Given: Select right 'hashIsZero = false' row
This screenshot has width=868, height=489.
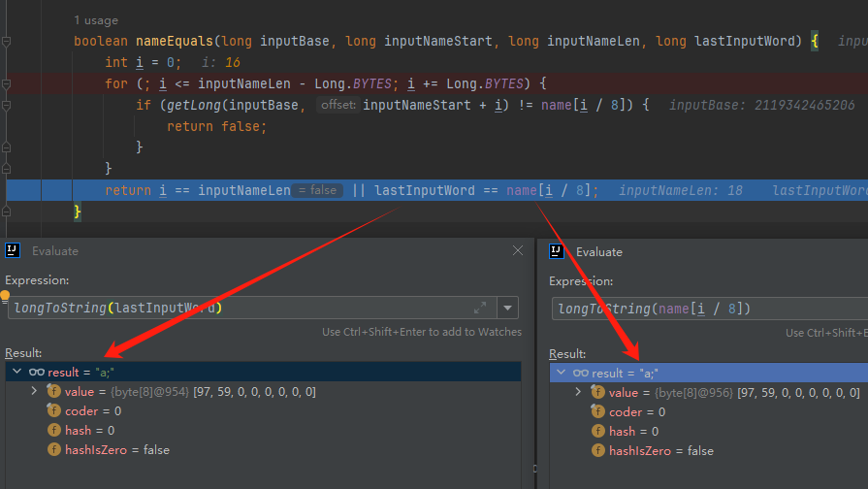Looking at the screenshot, I should [x=709, y=451].
